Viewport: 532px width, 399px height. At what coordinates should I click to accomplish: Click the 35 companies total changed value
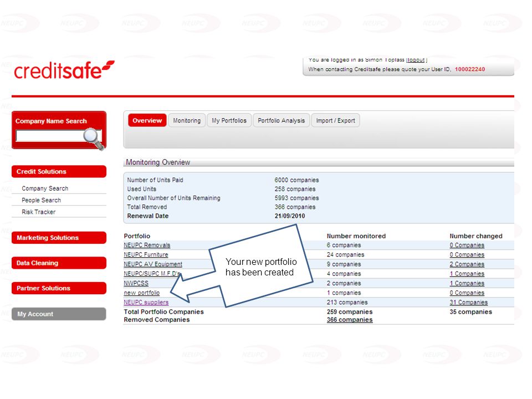[471, 311]
